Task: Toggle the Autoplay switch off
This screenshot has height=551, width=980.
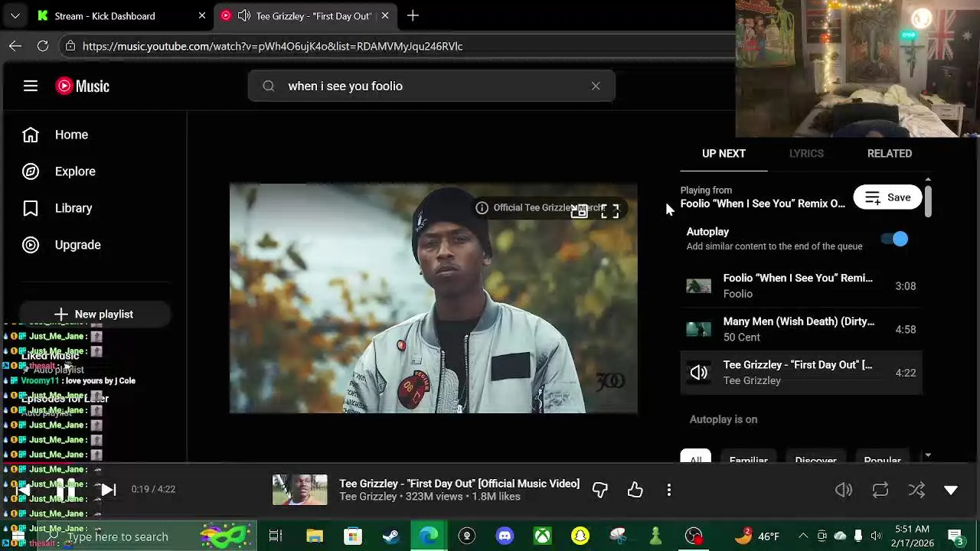Action: [x=894, y=239]
